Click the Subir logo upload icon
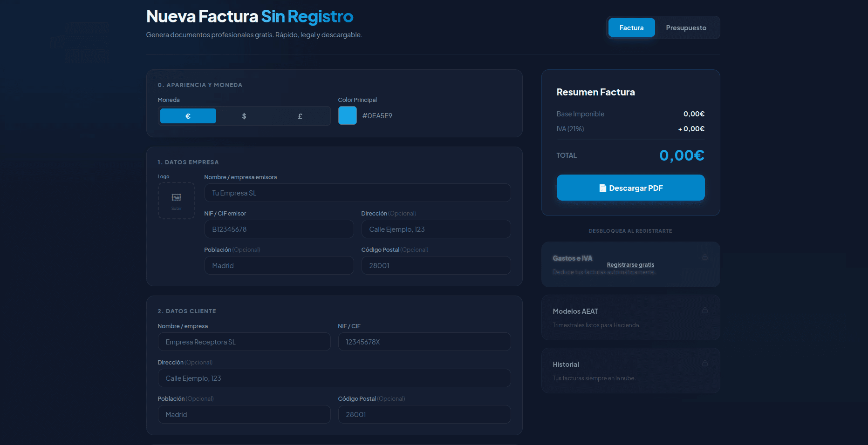The image size is (868, 445). click(176, 198)
